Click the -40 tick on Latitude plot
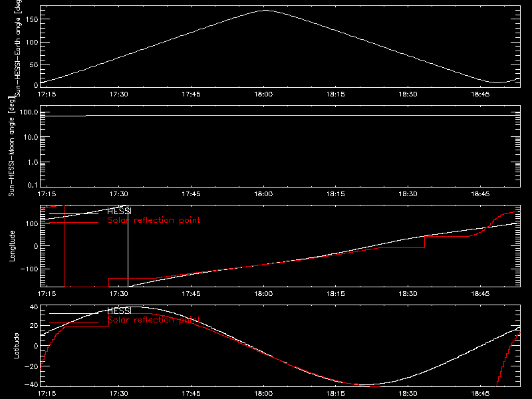 point(31,385)
